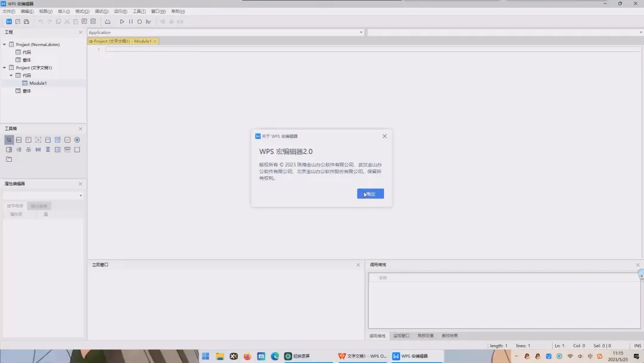This screenshot has width=644, height=363.
Task: Close the 工具箱 toolbox panel
Action: [80, 129]
